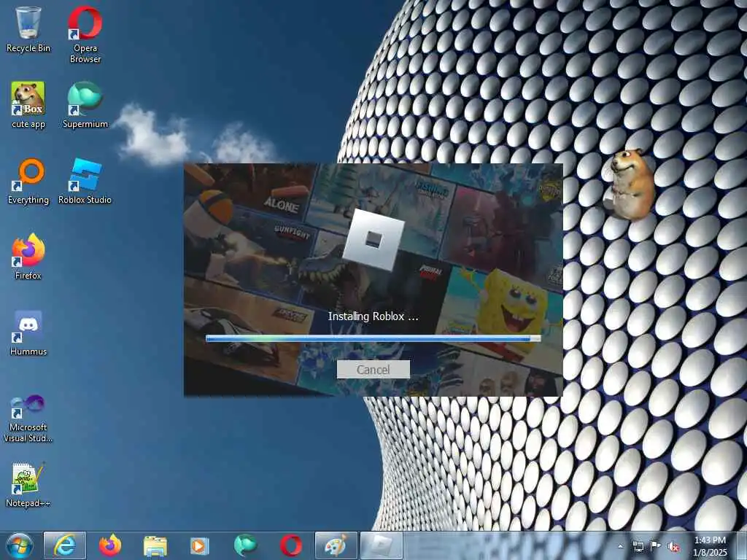Show hidden system tray icons
Screen dimensions: 747x560
(x=620, y=546)
